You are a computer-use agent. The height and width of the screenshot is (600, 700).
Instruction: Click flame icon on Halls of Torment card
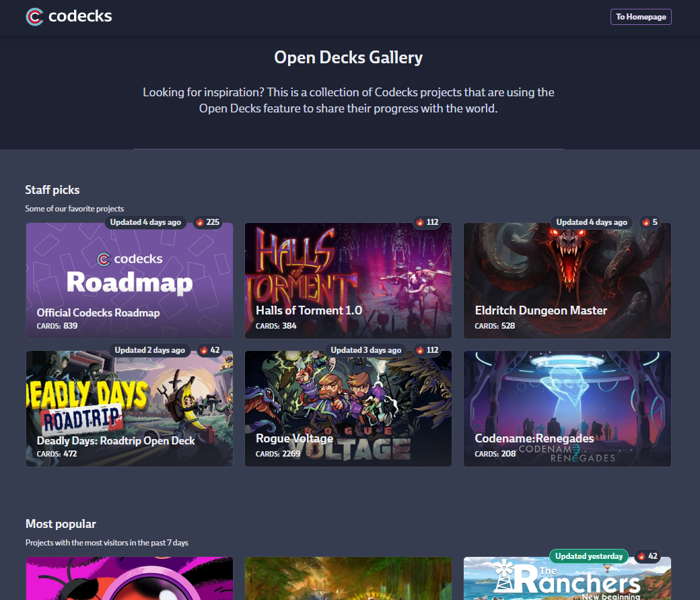pyautogui.click(x=419, y=222)
